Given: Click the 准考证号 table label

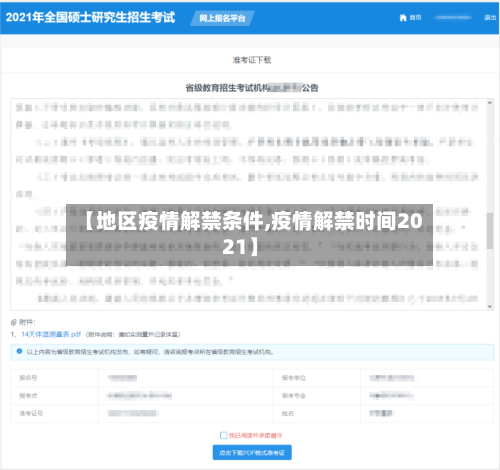Looking at the screenshot, I should pos(31,413).
